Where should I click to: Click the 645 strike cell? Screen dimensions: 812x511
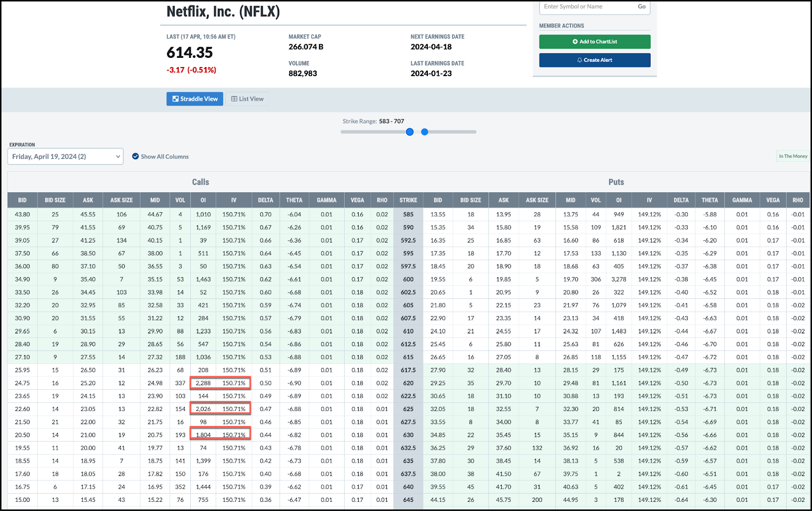408,500
